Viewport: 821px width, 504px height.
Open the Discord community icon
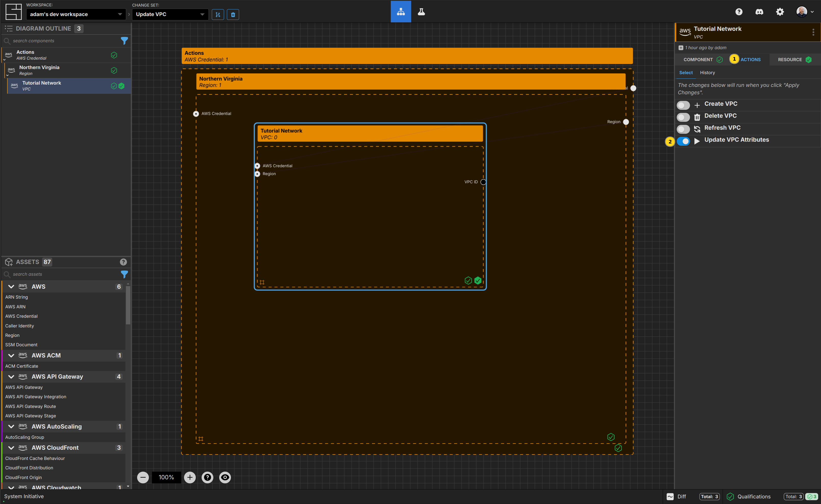click(x=759, y=12)
